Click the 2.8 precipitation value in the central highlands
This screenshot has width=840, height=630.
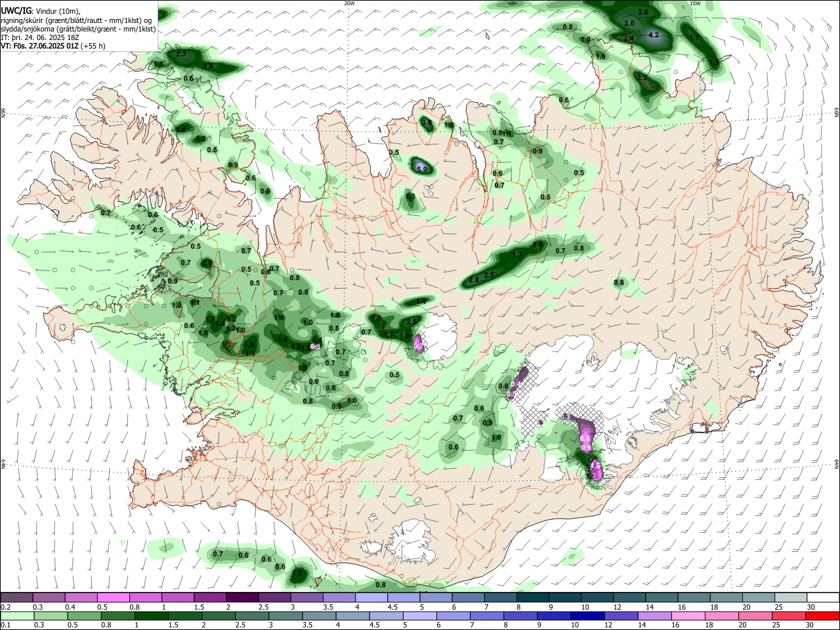[x=474, y=280]
